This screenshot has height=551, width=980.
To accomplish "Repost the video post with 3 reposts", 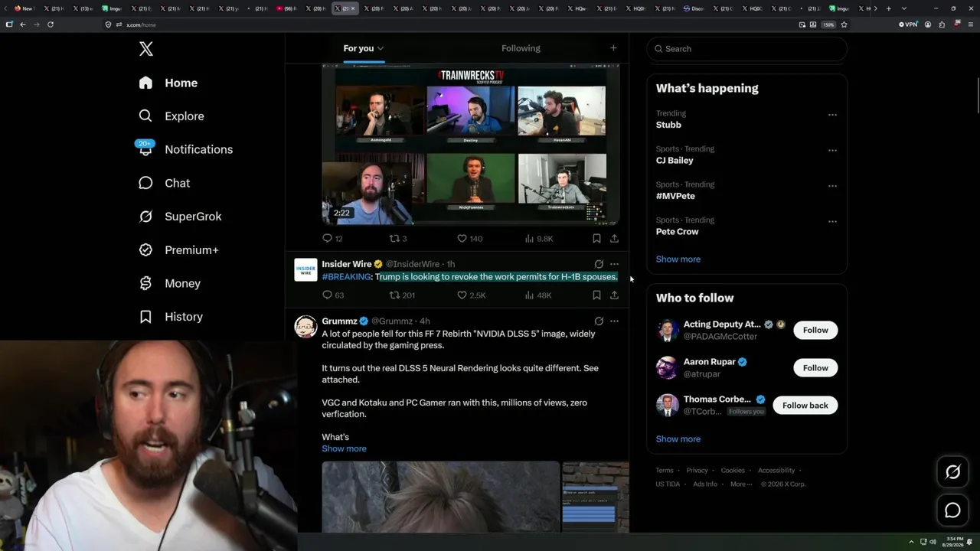I will tap(398, 238).
